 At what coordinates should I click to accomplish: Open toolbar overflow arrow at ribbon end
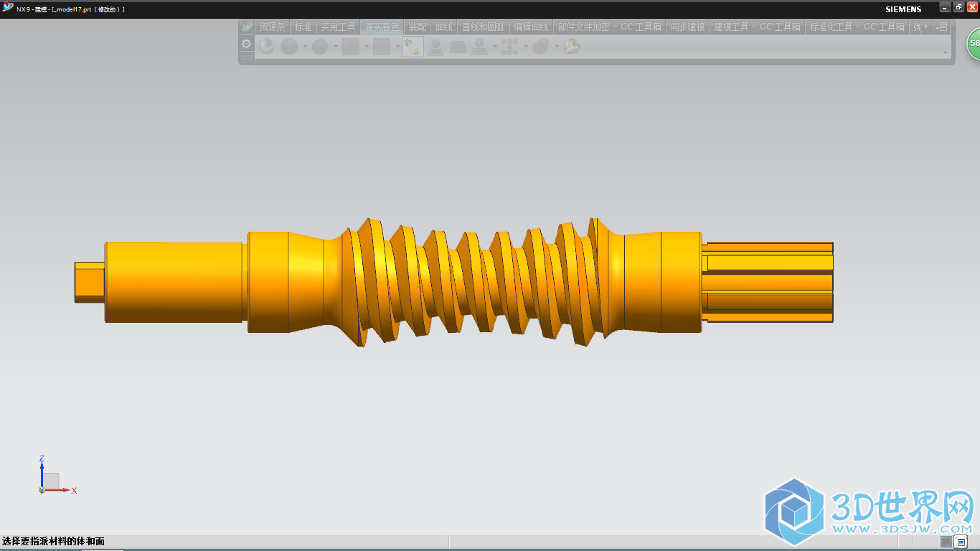click(945, 52)
